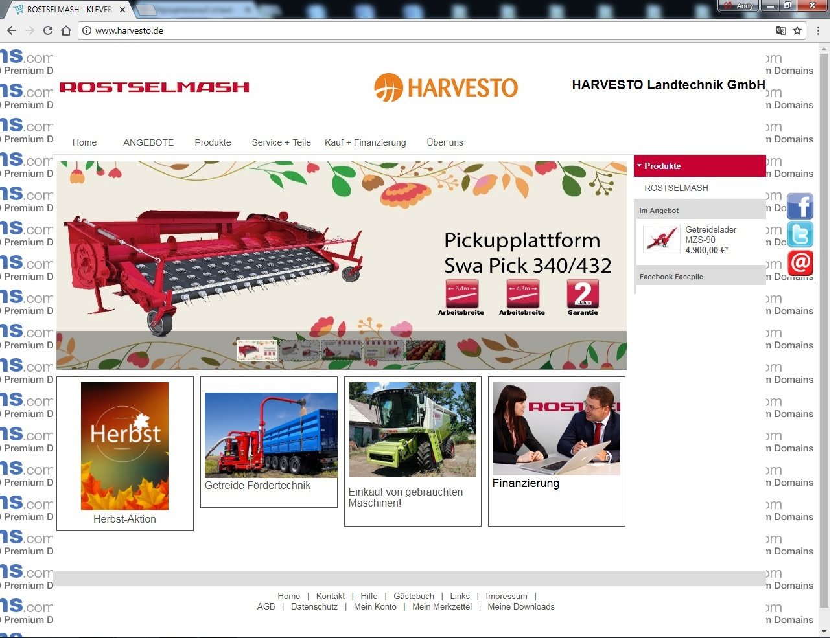Click the Getreidelader MZS-90 product image

[661, 238]
